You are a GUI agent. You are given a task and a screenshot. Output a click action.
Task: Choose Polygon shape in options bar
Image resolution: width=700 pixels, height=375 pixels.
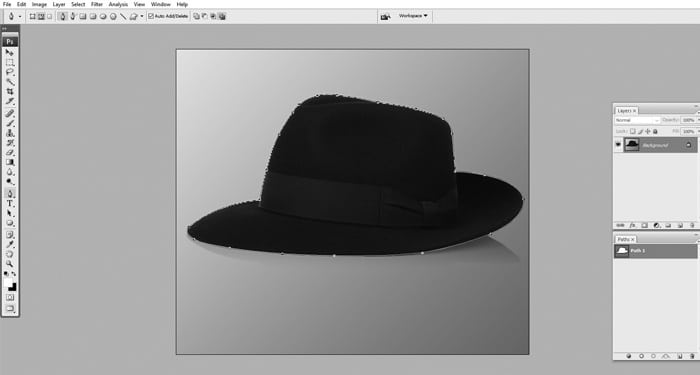(113, 16)
